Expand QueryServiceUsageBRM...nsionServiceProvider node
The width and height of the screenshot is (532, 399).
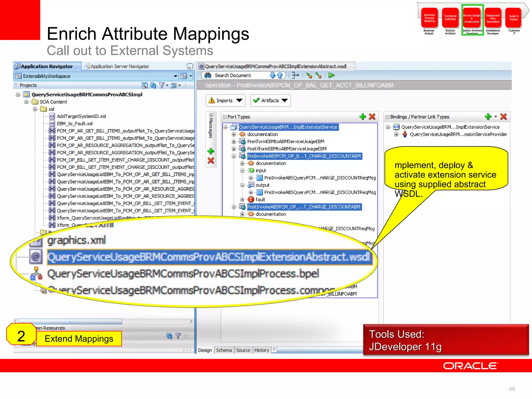tap(396, 134)
